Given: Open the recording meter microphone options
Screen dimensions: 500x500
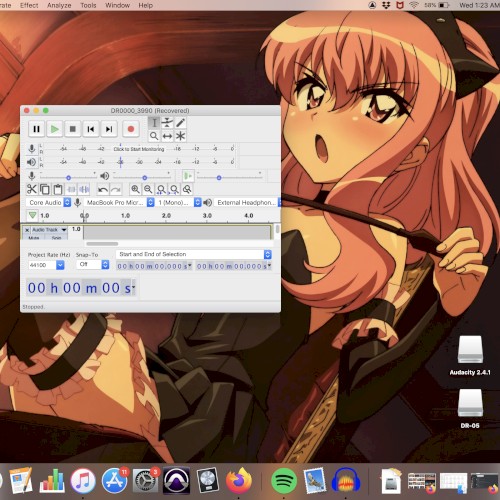Looking at the screenshot, I should (32, 149).
